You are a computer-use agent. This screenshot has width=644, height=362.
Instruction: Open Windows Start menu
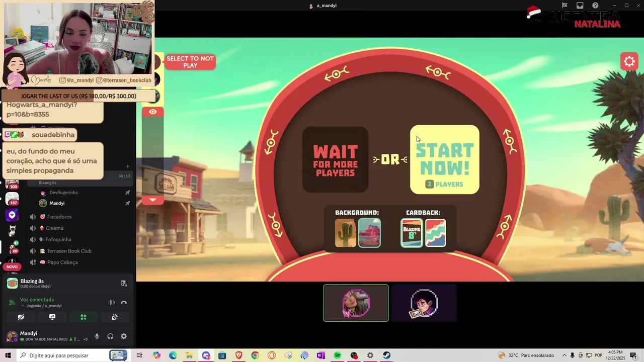coord(8,355)
